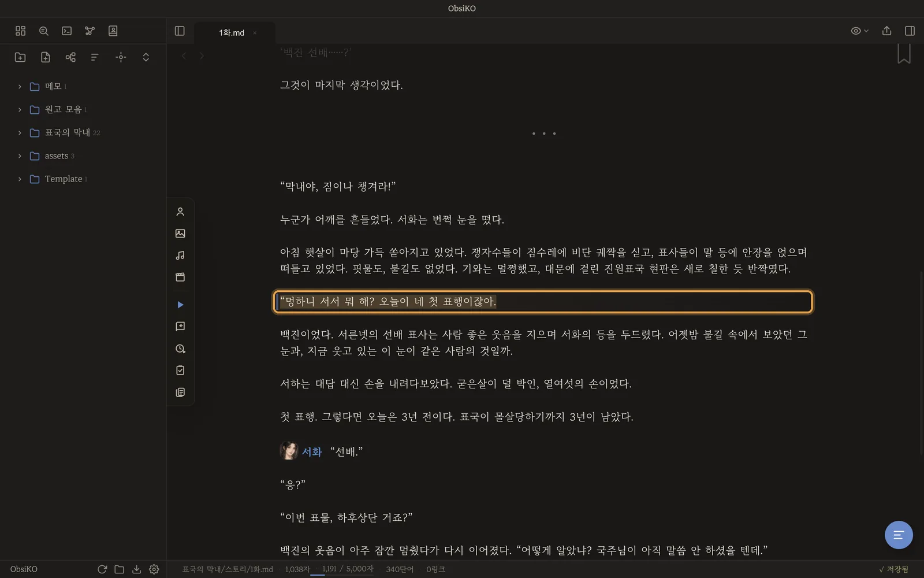Expand the 표국의 막내 folder
924x578 pixels.
pyautogui.click(x=20, y=133)
